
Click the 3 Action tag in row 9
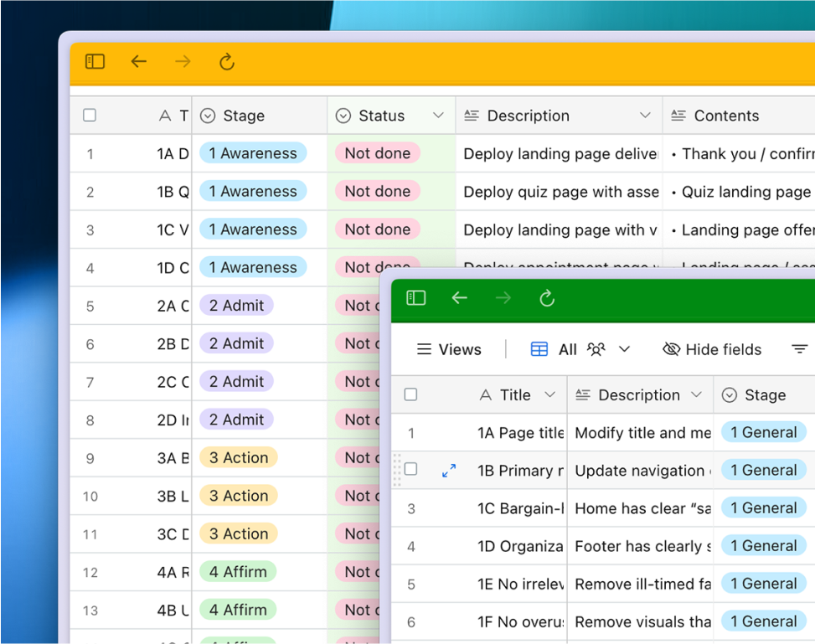238,458
